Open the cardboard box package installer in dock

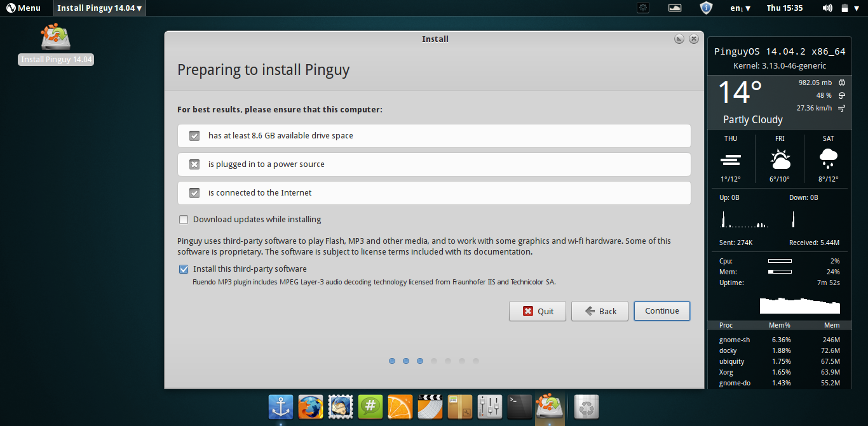[460, 406]
